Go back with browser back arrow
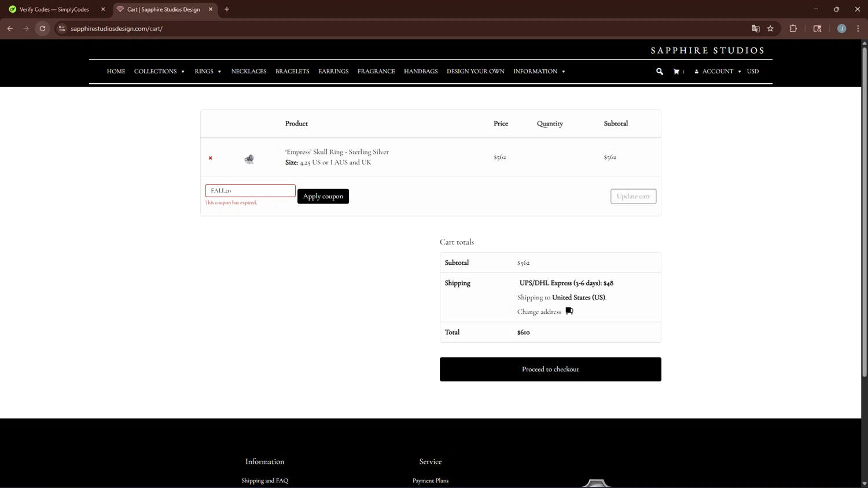Viewport: 868px width, 488px height. [10, 28]
